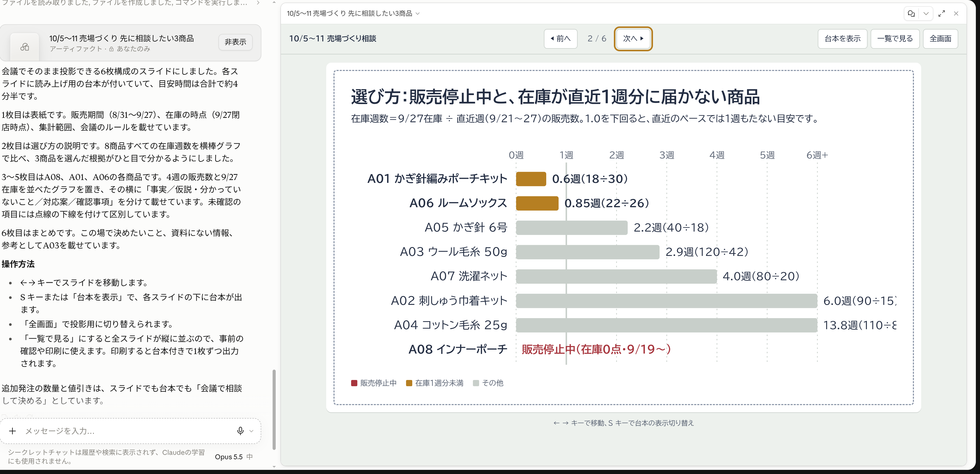Screen dimensions: 980x474
Task: Click the 2.9週(120÷42) value label
Action: click(x=706, y=252)
